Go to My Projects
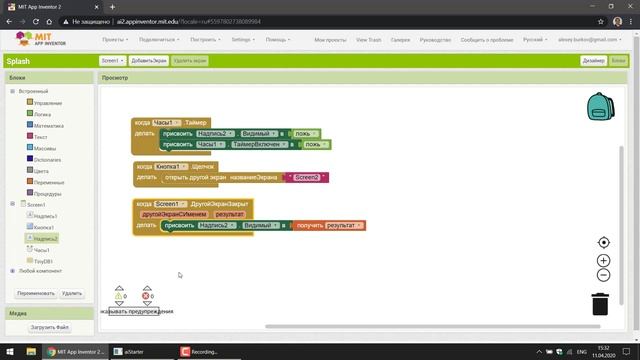640x360 pixels. [330, 40]
